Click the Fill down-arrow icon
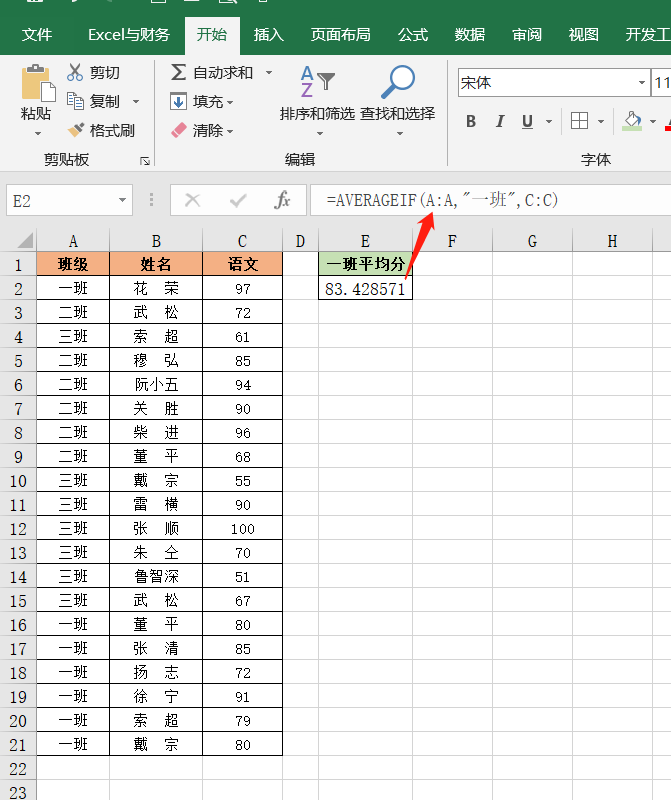The height and width of the screenshot is (800, 671). click(178, 102)
